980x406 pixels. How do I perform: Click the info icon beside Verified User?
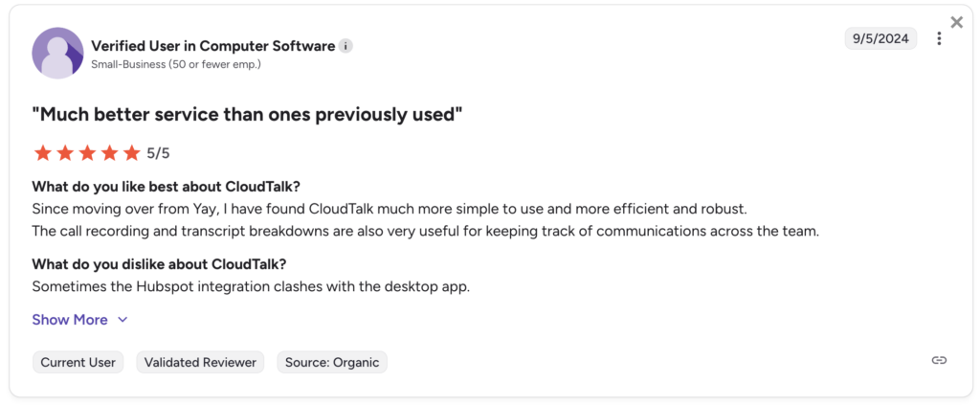[345, 46]
